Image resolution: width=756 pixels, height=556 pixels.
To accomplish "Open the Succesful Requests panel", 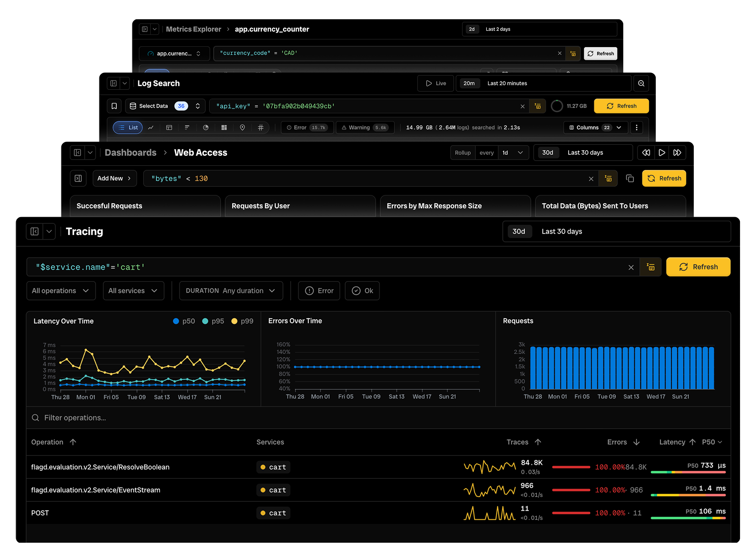I will [x=145, y=206].
